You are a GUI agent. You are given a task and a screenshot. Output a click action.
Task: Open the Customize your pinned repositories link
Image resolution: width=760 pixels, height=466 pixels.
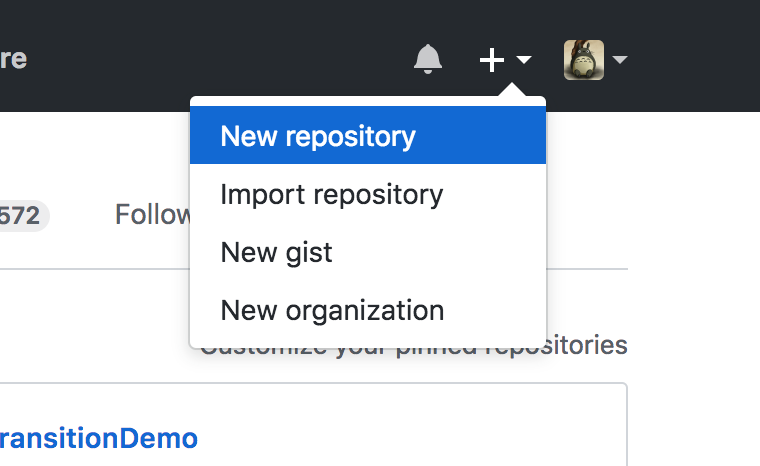pyautogui.click(x=590, y=347)
